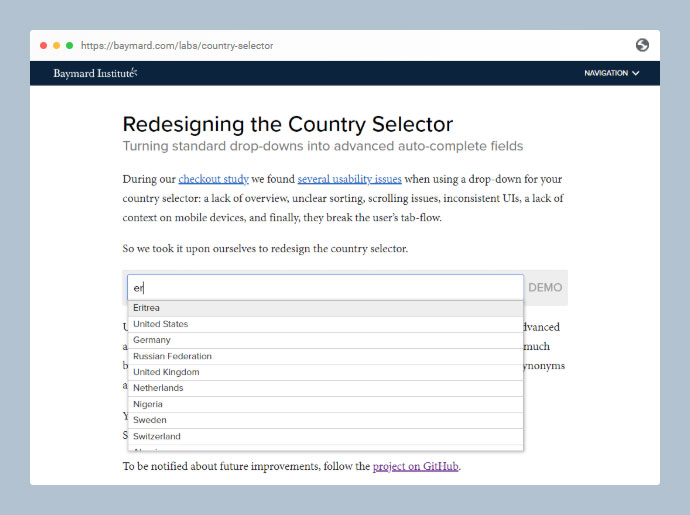The height and width of the screenshot is (515, 690).
Task: Click the browser address URL text
Action: pos(177,45)
